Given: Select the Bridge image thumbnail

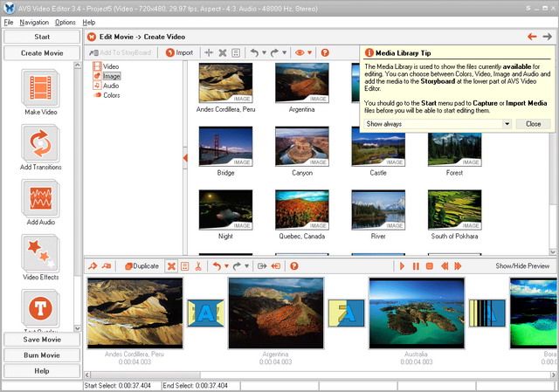Looking at the screenshot, I should [225, 147].
